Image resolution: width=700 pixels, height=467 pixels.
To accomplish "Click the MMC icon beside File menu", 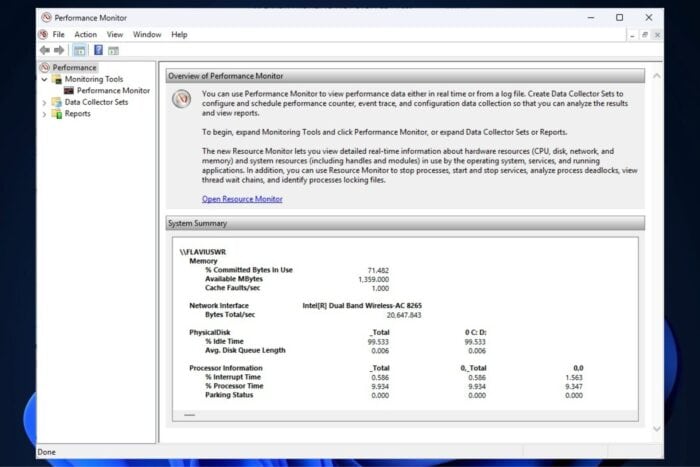I will 43,34.
